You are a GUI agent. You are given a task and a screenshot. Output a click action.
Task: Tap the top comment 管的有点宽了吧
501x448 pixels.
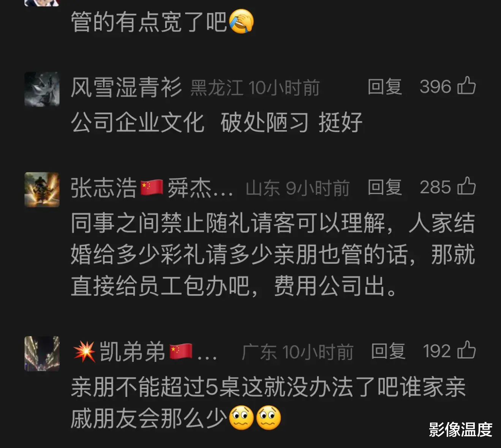162,22
